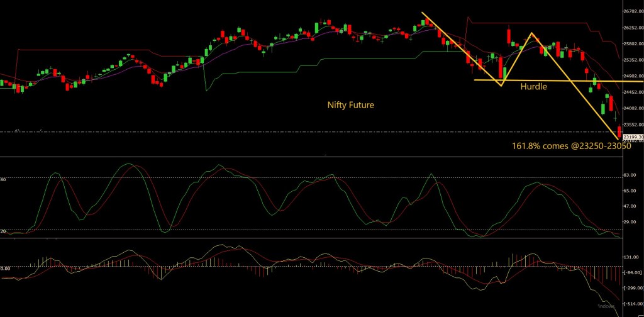Click the 25802.00 price scale value
Image resolution: width=644 pixels, height=317 pixels.
coord(631,44)
